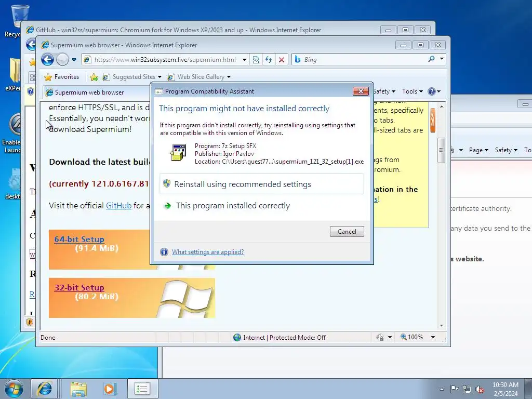Click the red Stop loading icon
This screenshot has height=399, width=532.
(x=281, y=60)
